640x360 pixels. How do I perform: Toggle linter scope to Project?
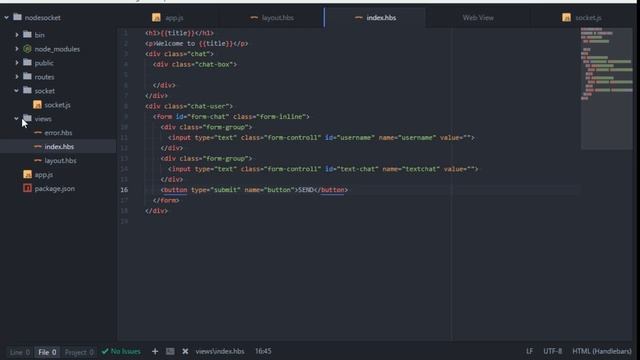coord(79,352)
